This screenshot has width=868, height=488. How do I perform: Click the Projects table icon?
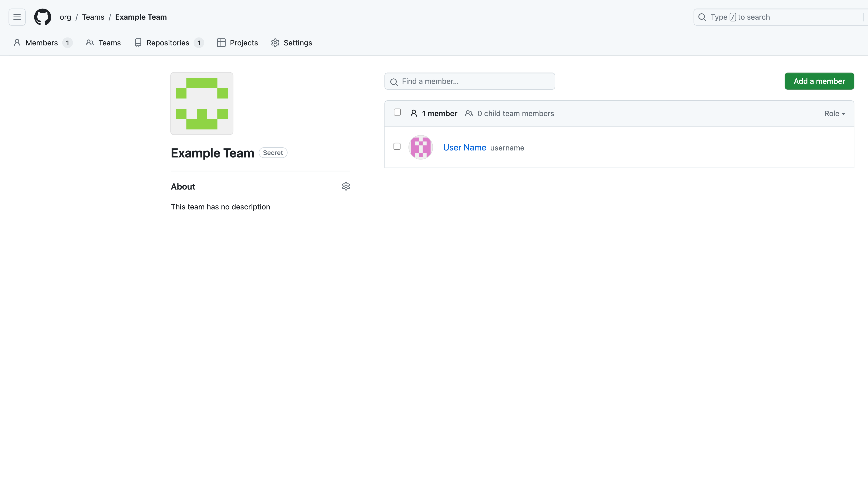221,43
